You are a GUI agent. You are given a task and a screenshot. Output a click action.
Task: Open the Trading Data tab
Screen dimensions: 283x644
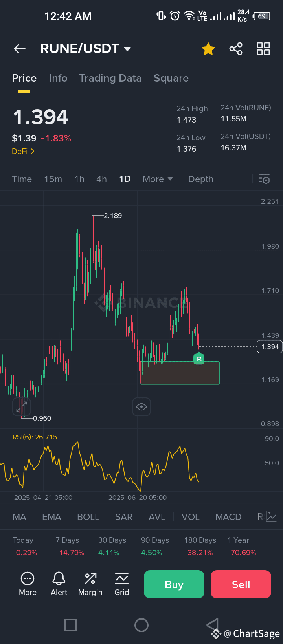[x=110, y=78]
